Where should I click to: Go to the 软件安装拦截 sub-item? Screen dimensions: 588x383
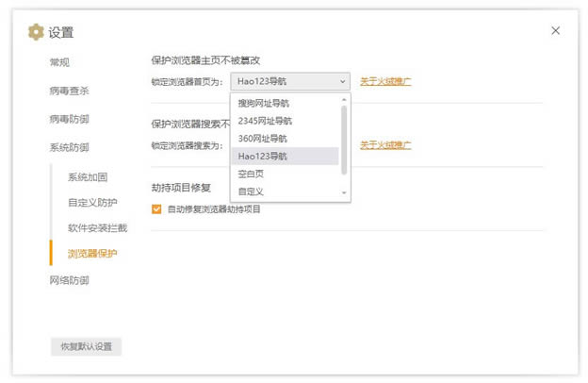[x=97, y=228]
